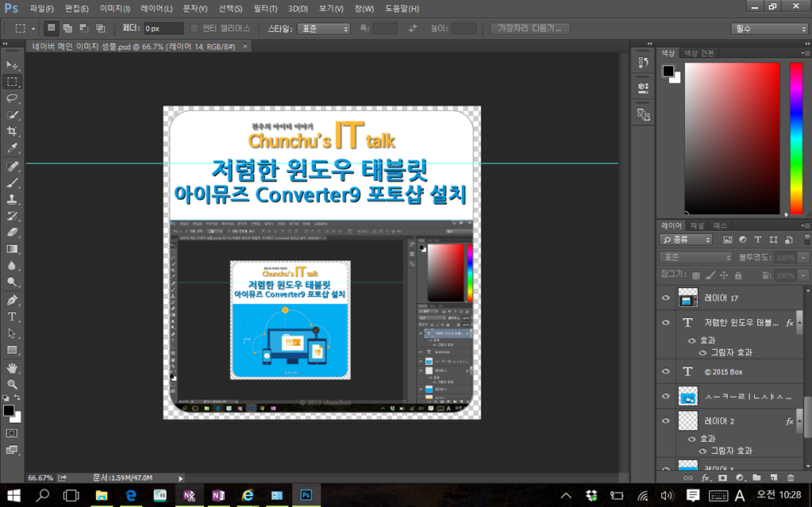
Task: Enable the 앤티 앨리어스 checkbox
Action: [194, 29]
